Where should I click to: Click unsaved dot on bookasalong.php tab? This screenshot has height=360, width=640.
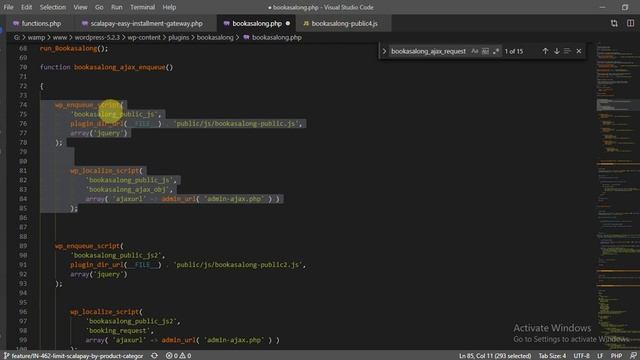[288, 24]
